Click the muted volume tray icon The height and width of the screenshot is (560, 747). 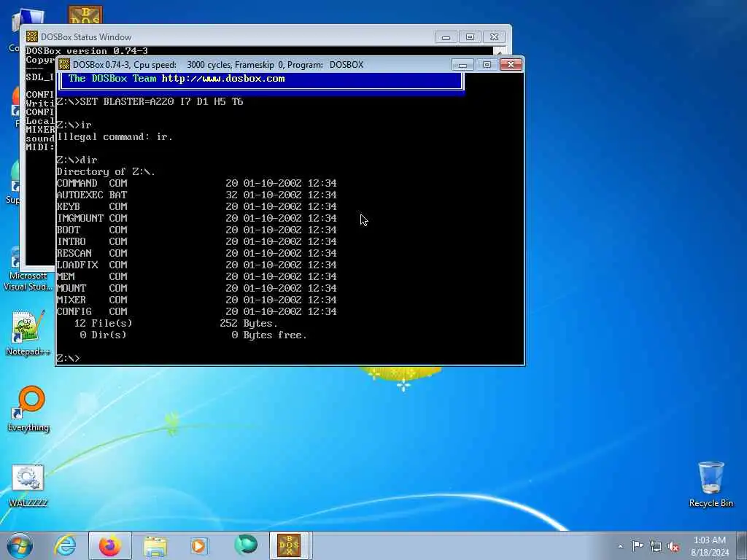[x=673, y=546]
